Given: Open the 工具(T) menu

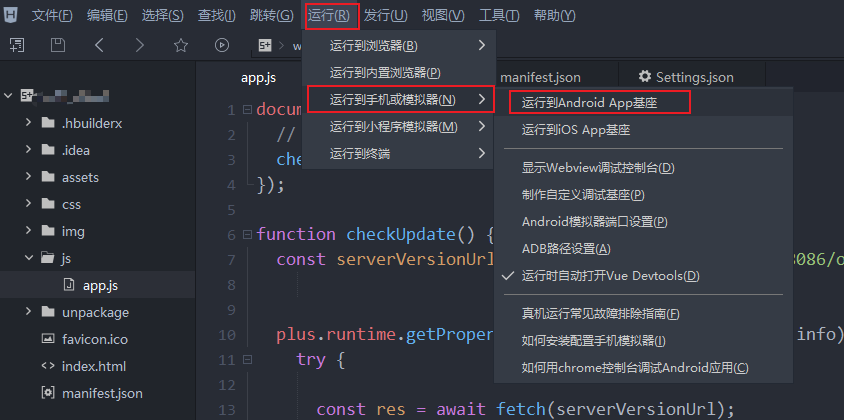Looking at the screenshot, I should [x=499, y=16].
